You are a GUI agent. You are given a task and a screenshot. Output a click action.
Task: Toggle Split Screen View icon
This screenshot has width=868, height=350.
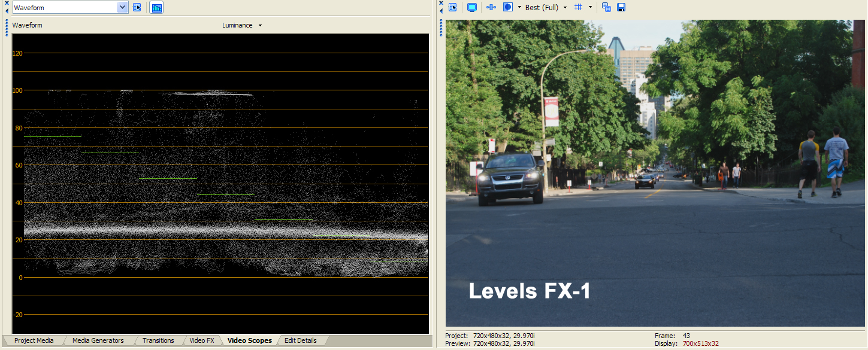508,7
